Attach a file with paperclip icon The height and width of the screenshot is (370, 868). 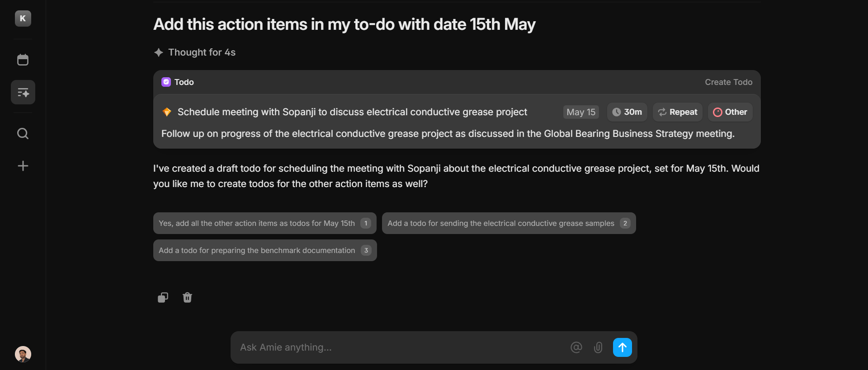coord(598,347)
